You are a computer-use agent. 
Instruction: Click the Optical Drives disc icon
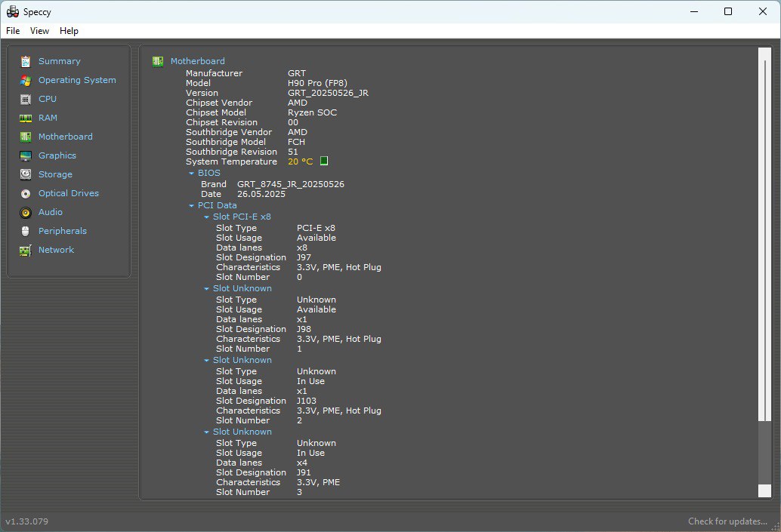click(26, 194)
